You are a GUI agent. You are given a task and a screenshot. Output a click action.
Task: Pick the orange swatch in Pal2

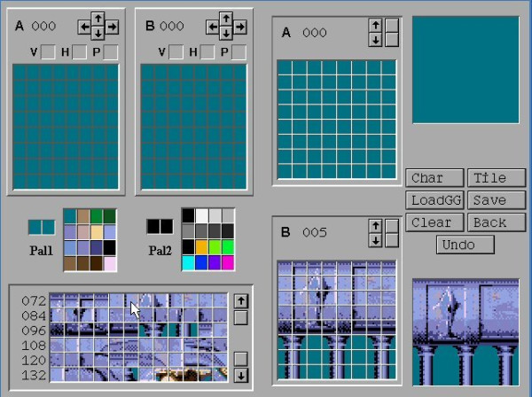pos(201,247)
